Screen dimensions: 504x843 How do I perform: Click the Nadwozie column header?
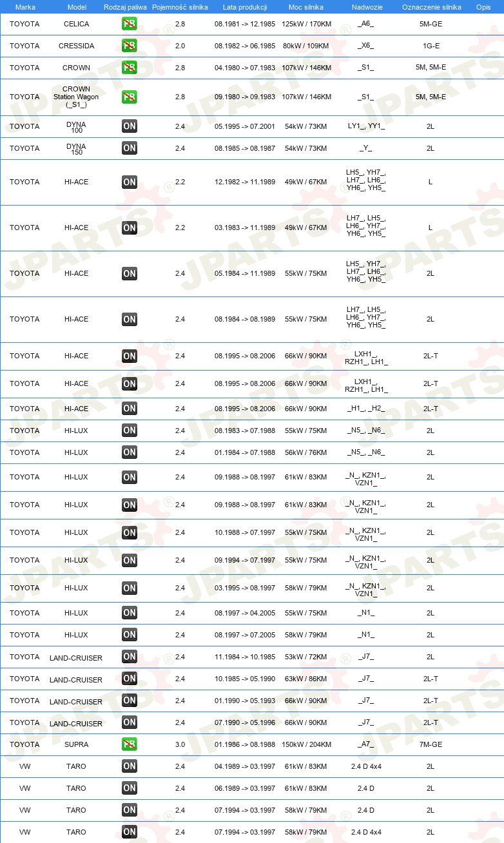coord(366,7)
